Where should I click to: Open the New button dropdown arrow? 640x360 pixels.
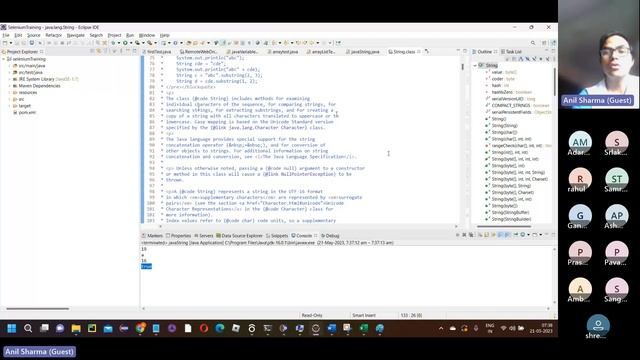(10, 43)
